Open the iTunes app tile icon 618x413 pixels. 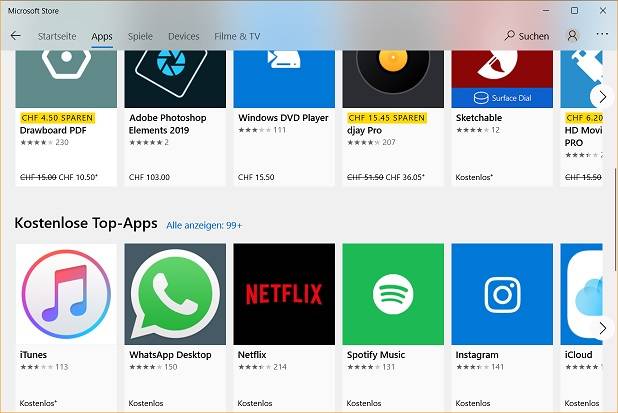click(66, 294)
